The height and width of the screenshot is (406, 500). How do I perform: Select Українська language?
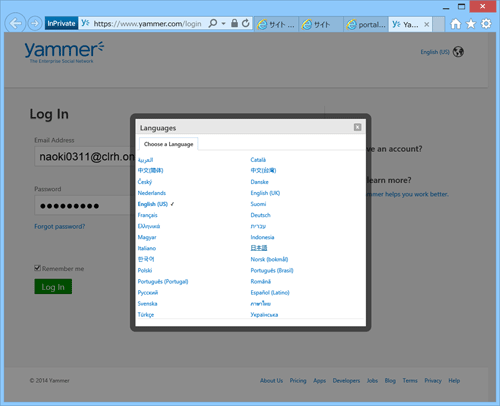(x=264, y=314)
